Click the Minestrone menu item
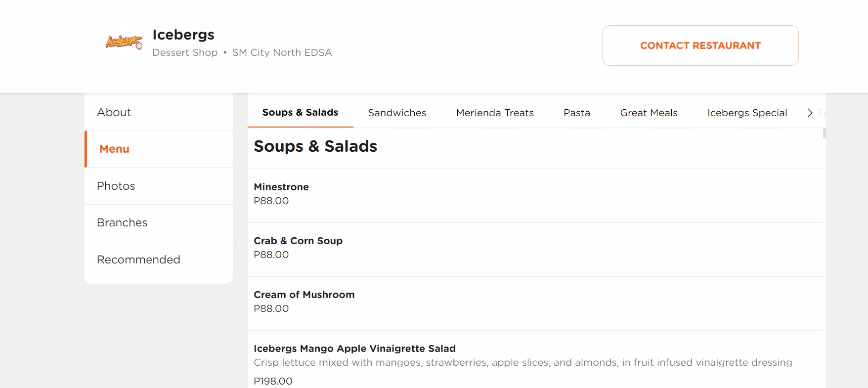Image resolution: width=868 pixels, height=388 pixels. 281,187
